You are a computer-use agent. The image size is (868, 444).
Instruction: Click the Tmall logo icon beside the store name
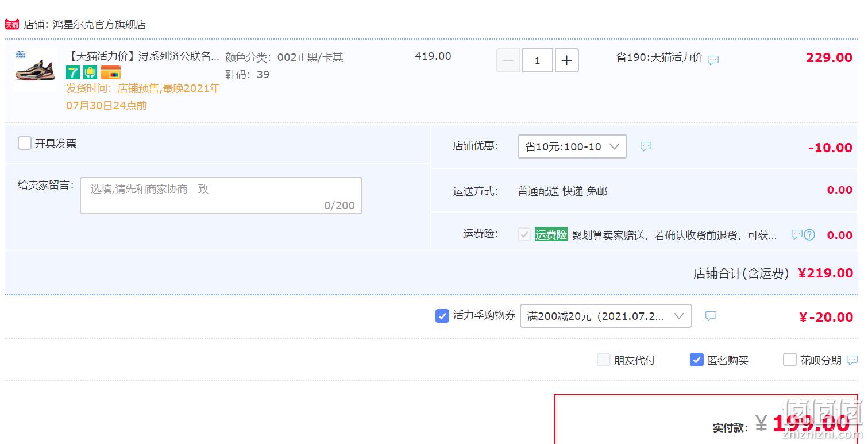click(12, 24)
